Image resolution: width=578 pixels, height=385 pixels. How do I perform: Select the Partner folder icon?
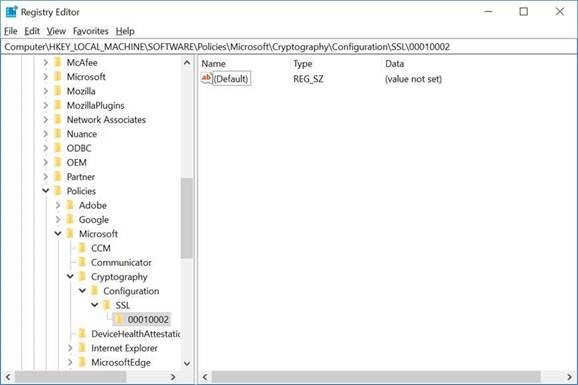point(58,176)
